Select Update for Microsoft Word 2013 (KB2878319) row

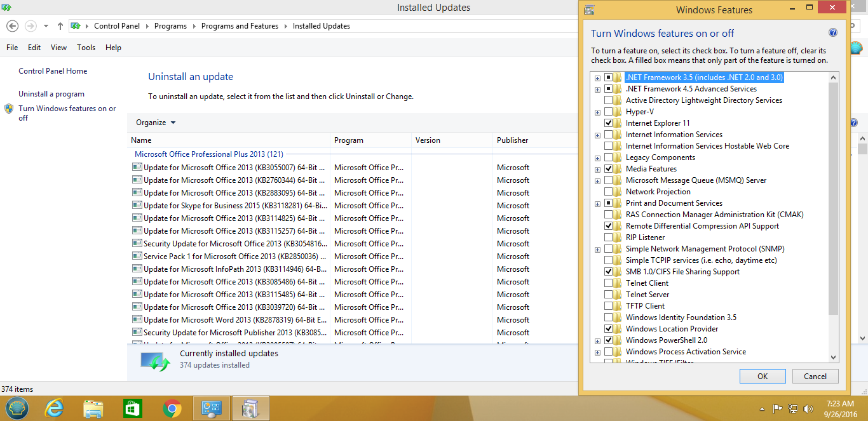click(x=352, y=320)
